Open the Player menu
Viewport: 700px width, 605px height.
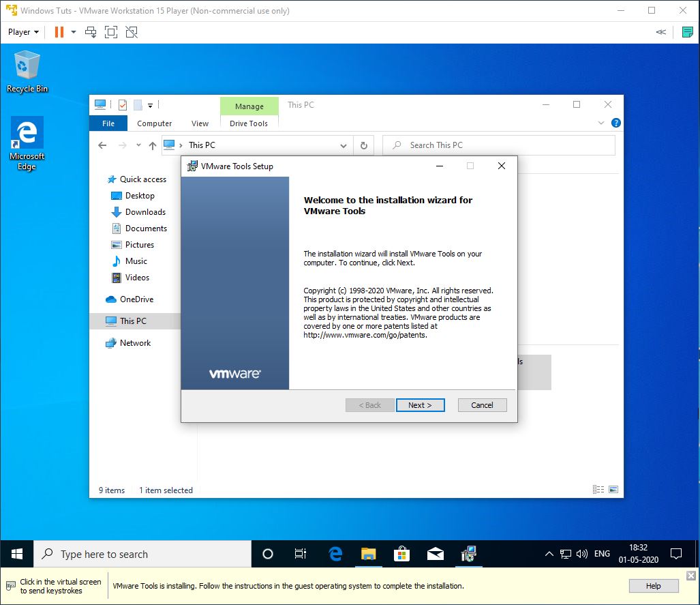click(23, 32)
